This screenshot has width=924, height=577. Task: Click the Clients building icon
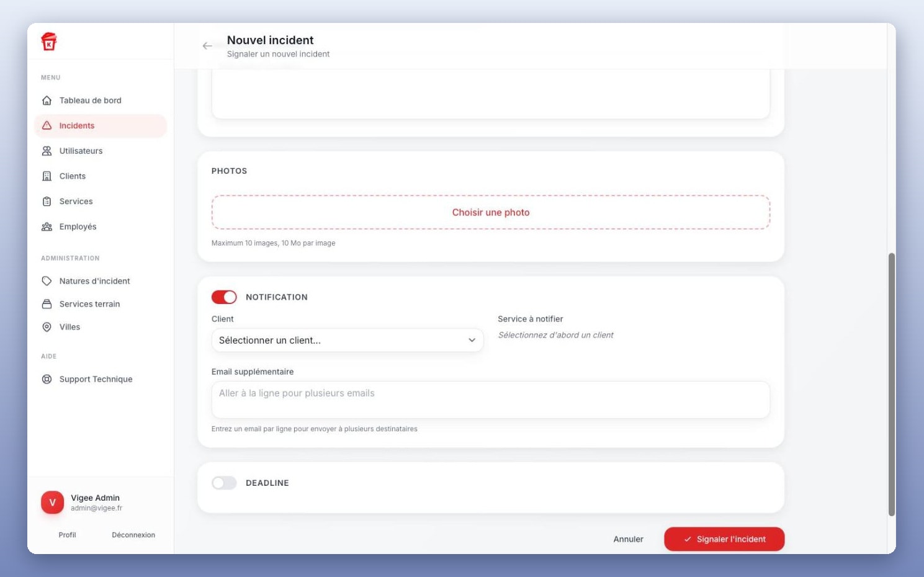click(x=47, y=176)
